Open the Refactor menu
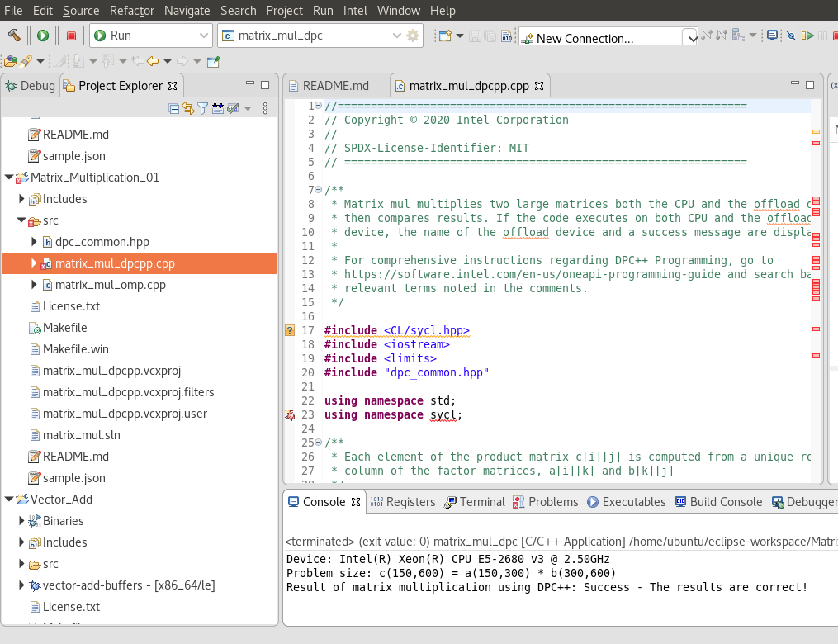This screenshot has height=644, width=838. point(131,11)
